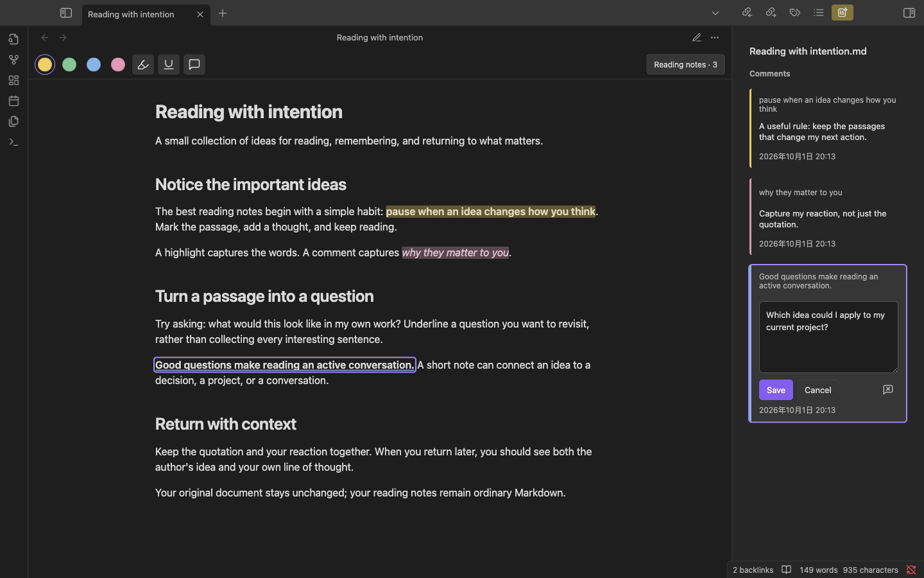Click the templates copy-files ribbon icon
The image size is (924, 578).
pos(13,121)
